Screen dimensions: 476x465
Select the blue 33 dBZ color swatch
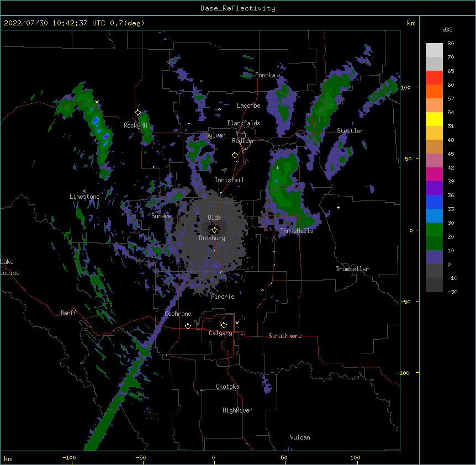[x=434, y=202]
